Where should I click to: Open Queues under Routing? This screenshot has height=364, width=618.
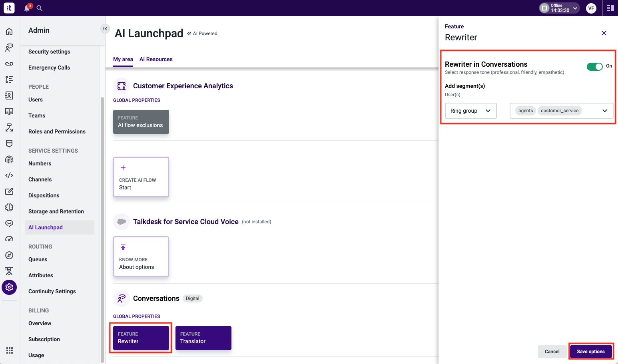[38, 259]
